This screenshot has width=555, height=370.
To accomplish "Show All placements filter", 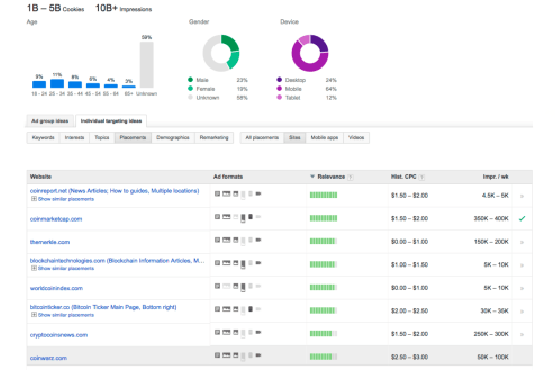I will coord(262,137).
